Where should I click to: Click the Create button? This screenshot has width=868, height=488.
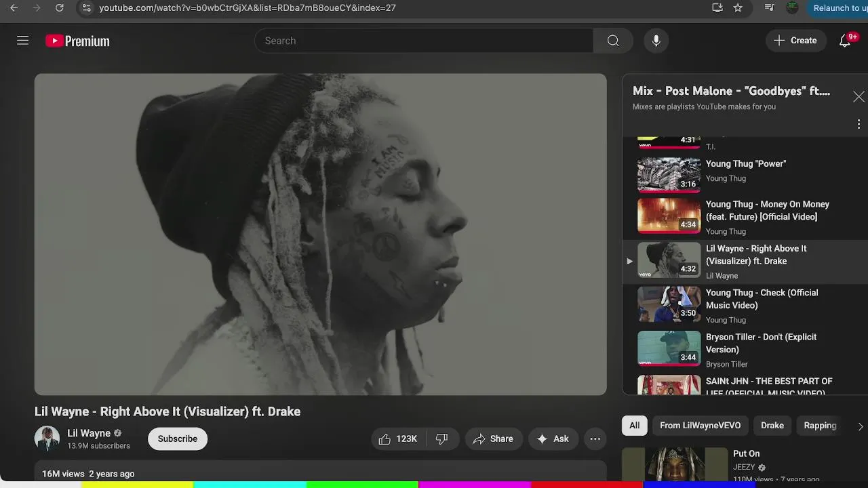pyautogui.click(x=795, y=41)
